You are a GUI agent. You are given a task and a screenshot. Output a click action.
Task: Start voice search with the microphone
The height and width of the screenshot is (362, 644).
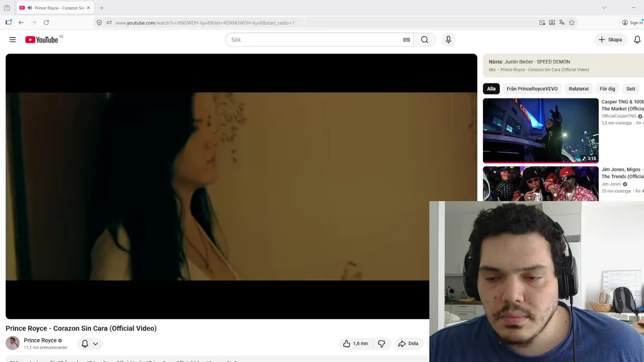pos(448,40)
